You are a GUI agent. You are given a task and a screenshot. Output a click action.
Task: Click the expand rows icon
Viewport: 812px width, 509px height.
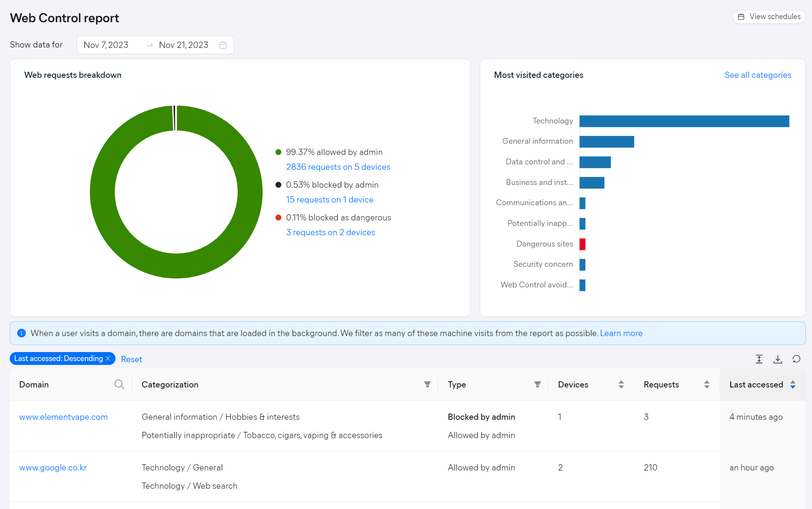[x=759, y=359]
